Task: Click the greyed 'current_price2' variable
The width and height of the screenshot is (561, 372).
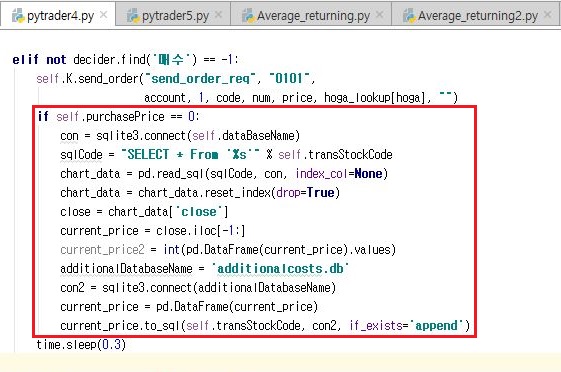Action: [x=102, y=249]
